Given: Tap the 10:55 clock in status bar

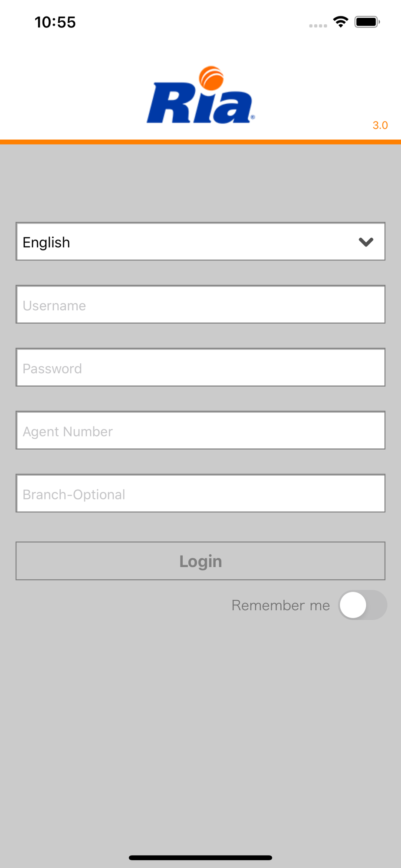Looking at the screenshot, I should pyautogui.click(x=55, y=22).
